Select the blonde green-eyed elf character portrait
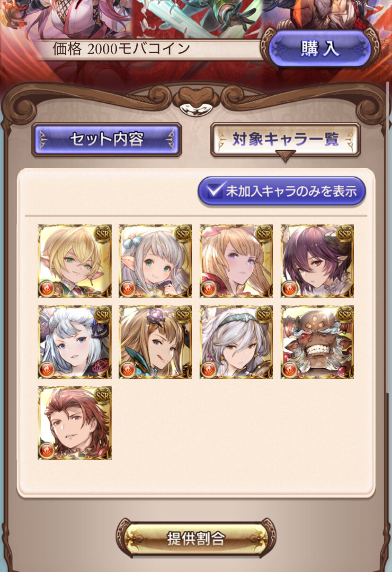The height and width of the screenshot is (572, 392). point(75,261)
